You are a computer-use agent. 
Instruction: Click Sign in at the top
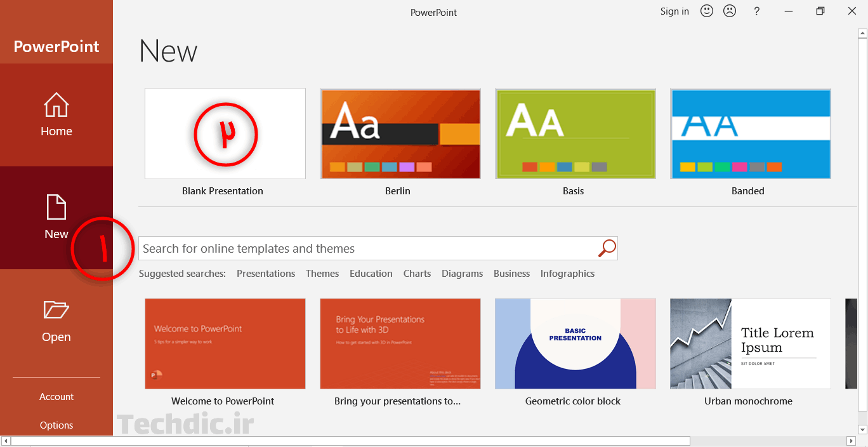(674, 11)
